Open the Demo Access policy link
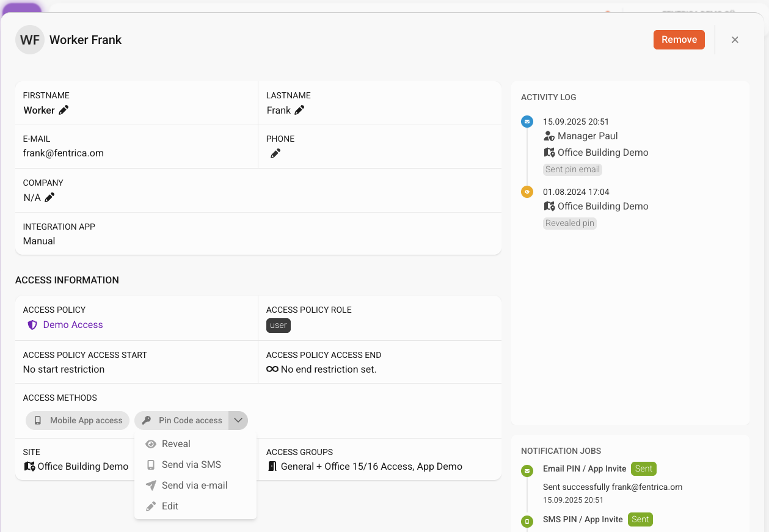The width and height of the screenshot is (769, 532). click(73, 325)
